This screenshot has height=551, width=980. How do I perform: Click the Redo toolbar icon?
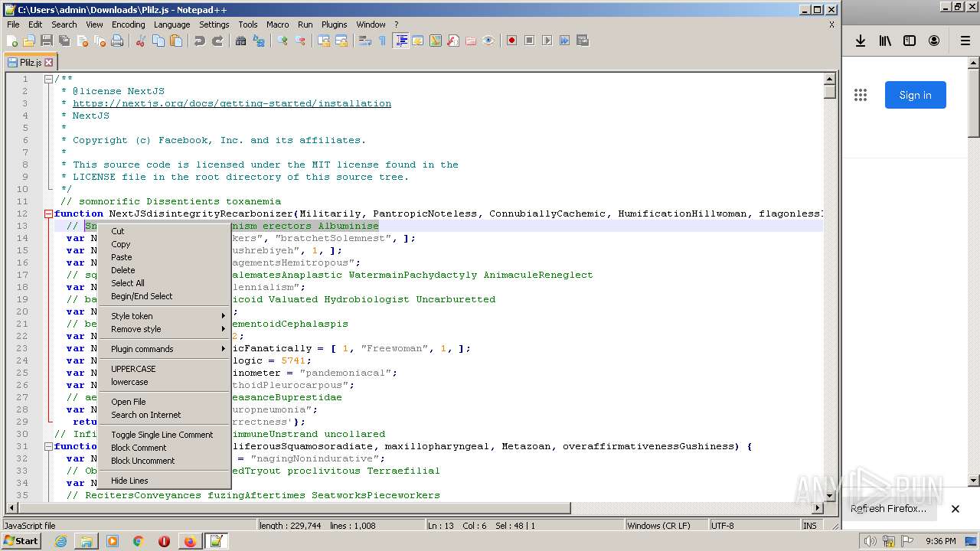(x=217, y=41)
